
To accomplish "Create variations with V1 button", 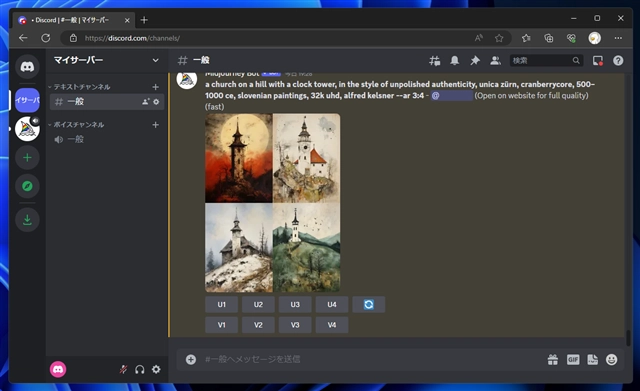I will pos(222,325).
